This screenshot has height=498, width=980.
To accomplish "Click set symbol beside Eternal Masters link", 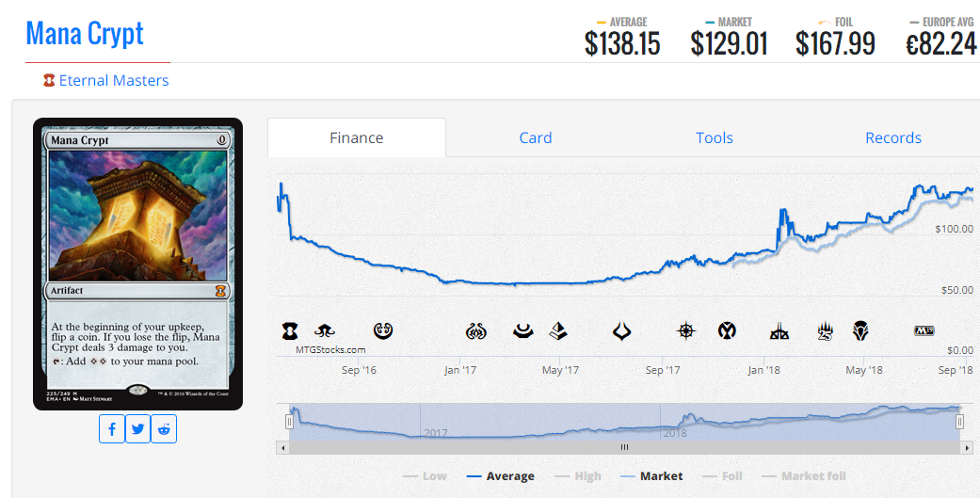I will 49,81.
